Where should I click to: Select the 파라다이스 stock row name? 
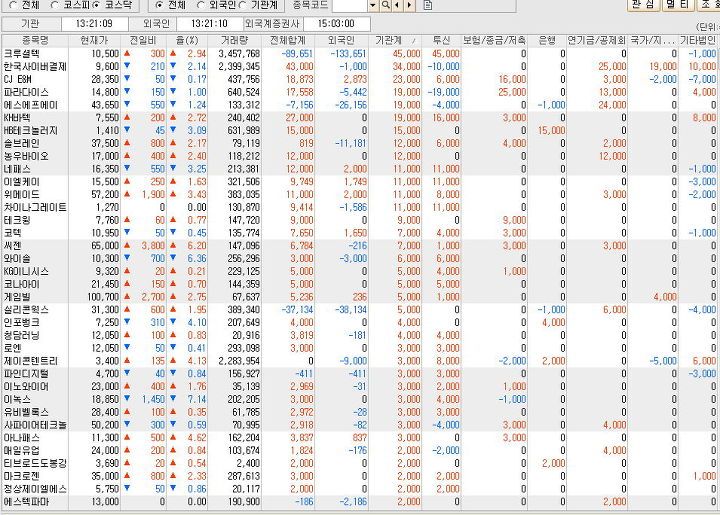[x=26, y=92]
